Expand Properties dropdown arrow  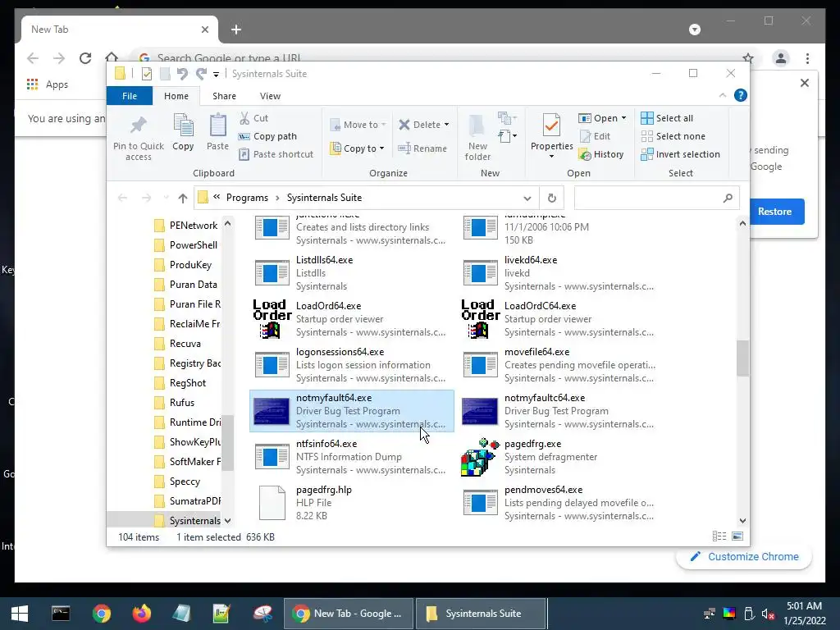(551, 157)
